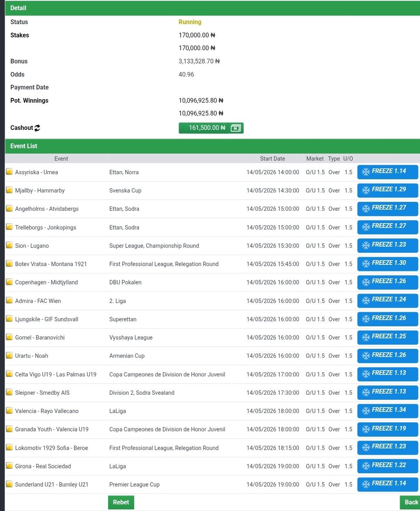
Task: Click start date 14/05/2026 18:15:00
Action: pyautogui.click(x=273, y=448)
